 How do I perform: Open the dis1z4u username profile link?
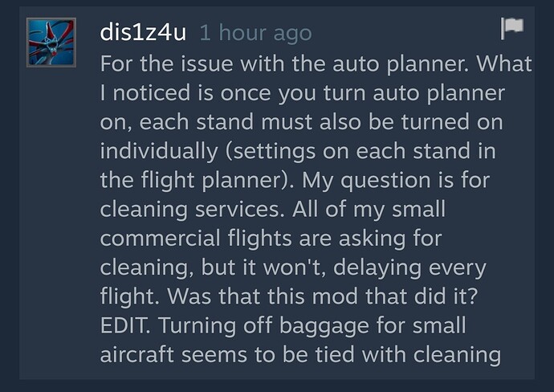pyautogui.click(x=143, y=32)
